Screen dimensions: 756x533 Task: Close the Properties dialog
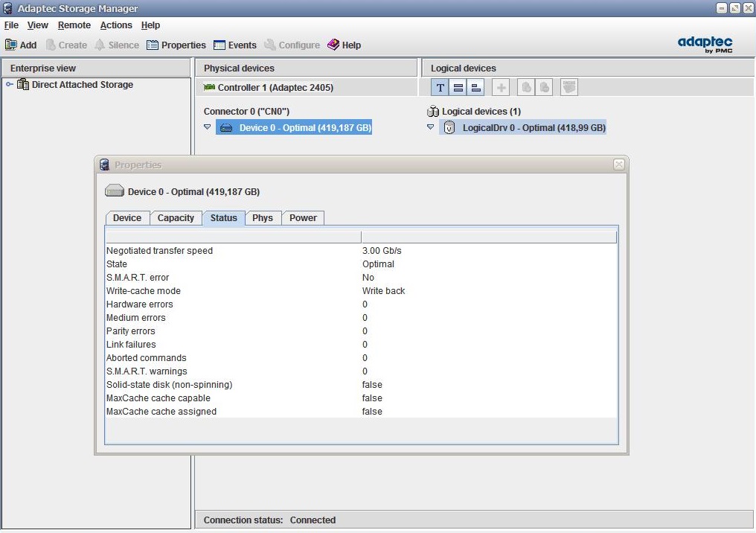[x=619, y=165]
